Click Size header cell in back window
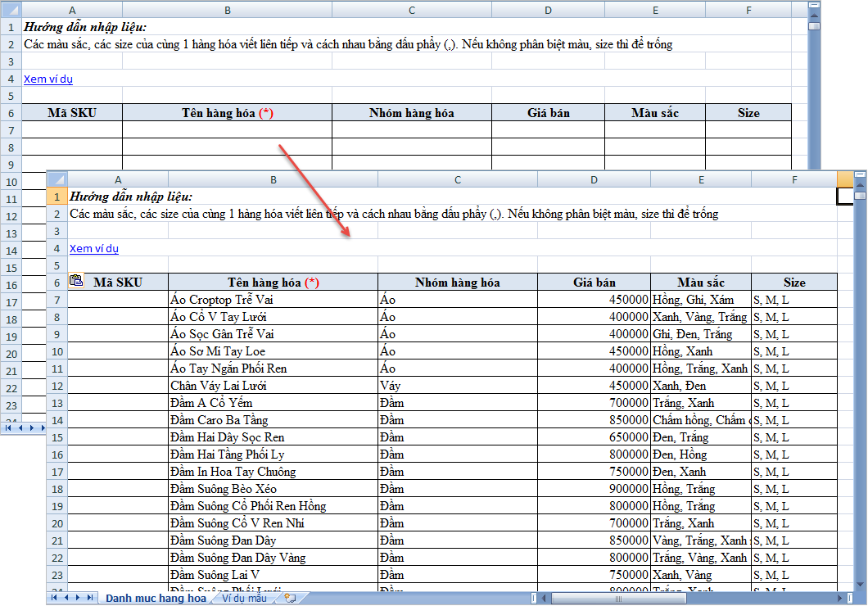The width and height of the screenshot is (868, 606). coord(748,113)
